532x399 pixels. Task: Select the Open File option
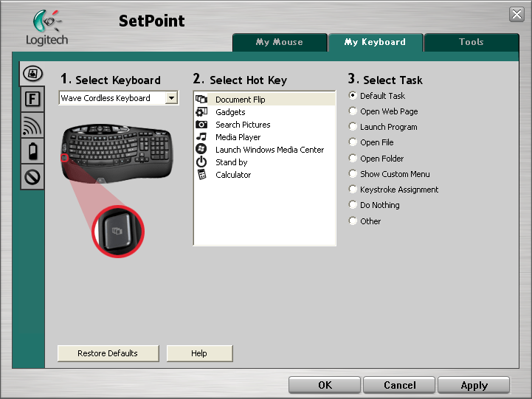[x=353, y=142]
